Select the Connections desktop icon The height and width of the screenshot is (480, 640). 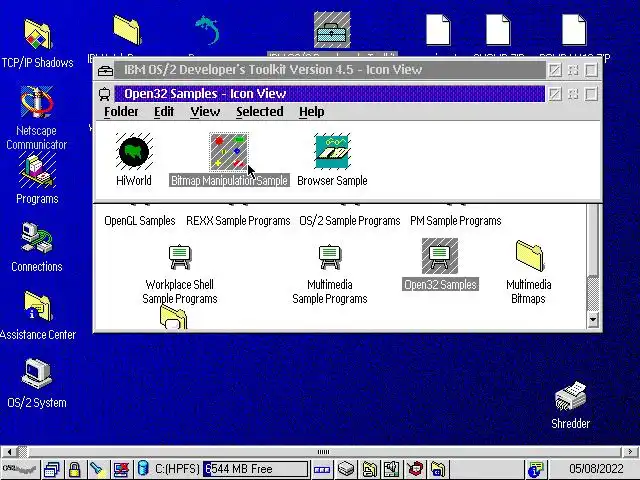tap(37, 237)
